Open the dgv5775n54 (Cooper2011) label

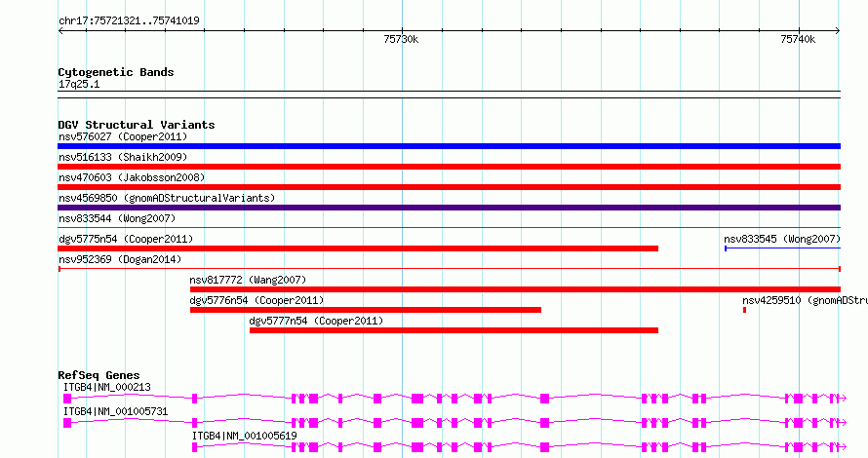(x=126, y=239)
